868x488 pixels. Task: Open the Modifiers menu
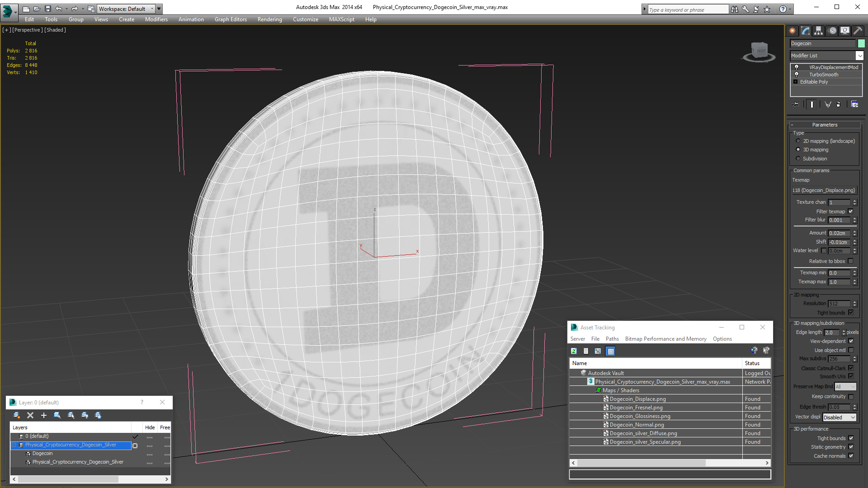[156, 19]
